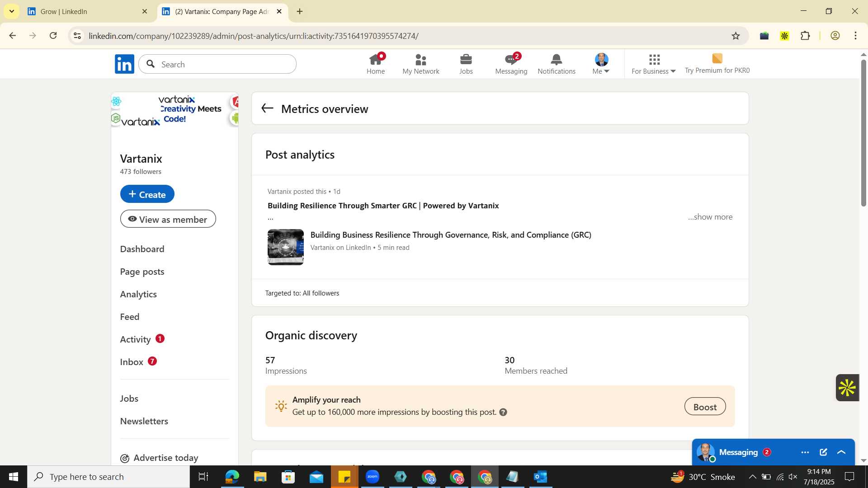
Task: Open Building Business Resilience article title
Action: (451, 235)
